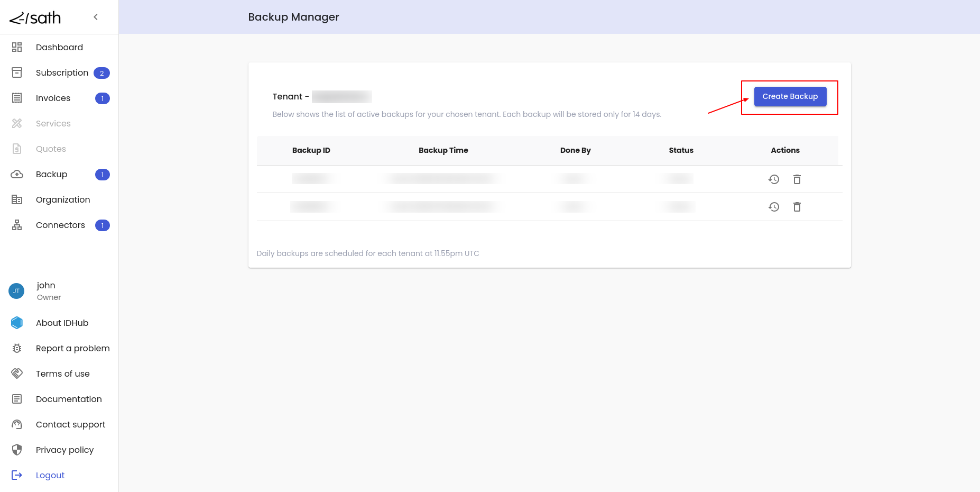Viewport: 980px width, 492px height.
Task: Collapse the sidebar with the chevron arrow
Action: pos(96,17)
